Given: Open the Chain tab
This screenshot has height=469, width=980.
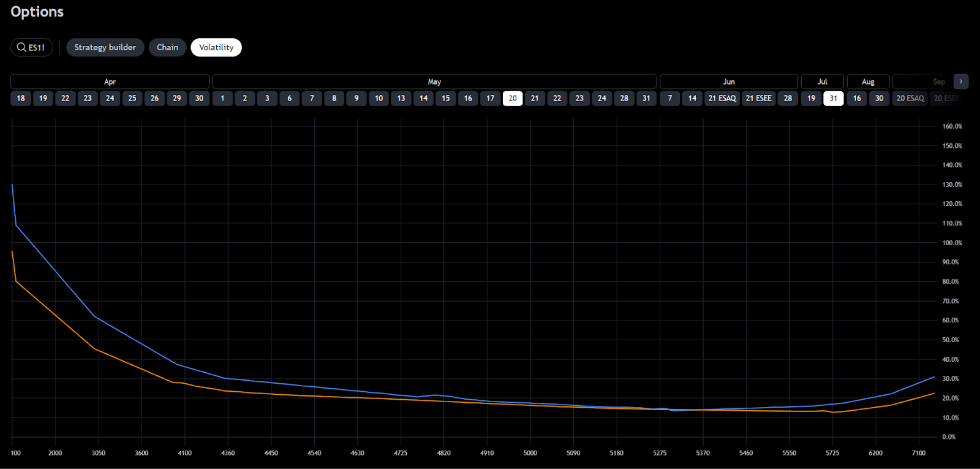Looking at the screenshot, I should (167, 47).
